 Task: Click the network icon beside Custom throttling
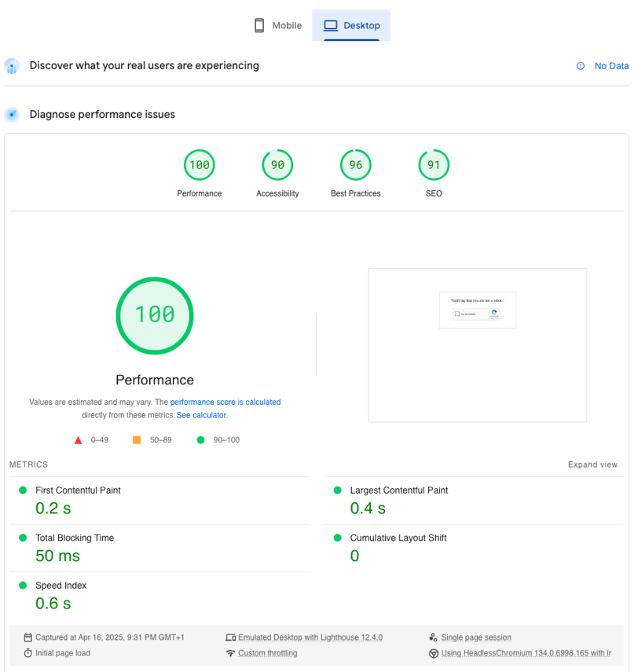[230, 653]
